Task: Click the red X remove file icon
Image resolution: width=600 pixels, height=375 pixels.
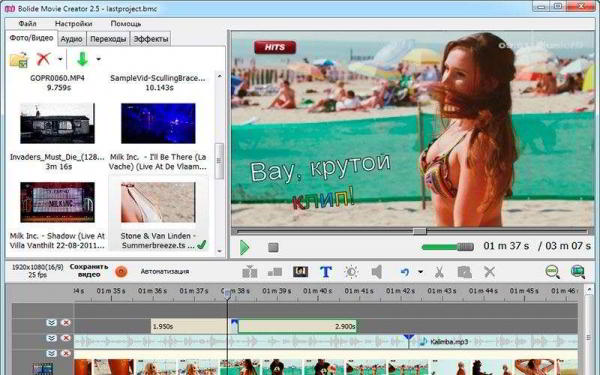Action: tap(43, 59)
